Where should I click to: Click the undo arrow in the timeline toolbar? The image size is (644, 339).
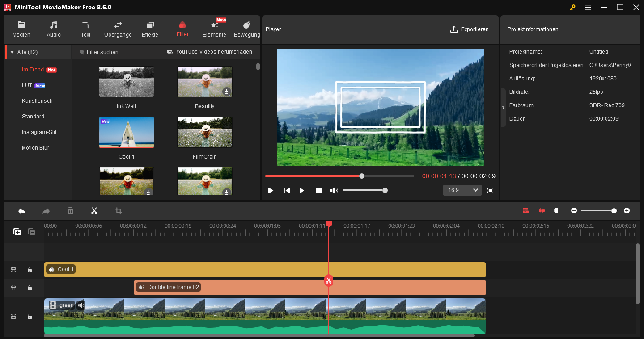[x=22, y=210]
